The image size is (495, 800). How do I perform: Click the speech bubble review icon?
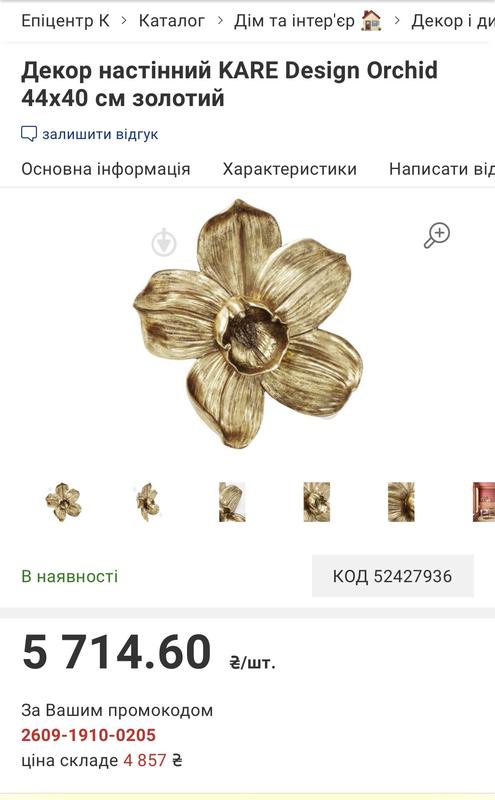click(x=29, y=134)
